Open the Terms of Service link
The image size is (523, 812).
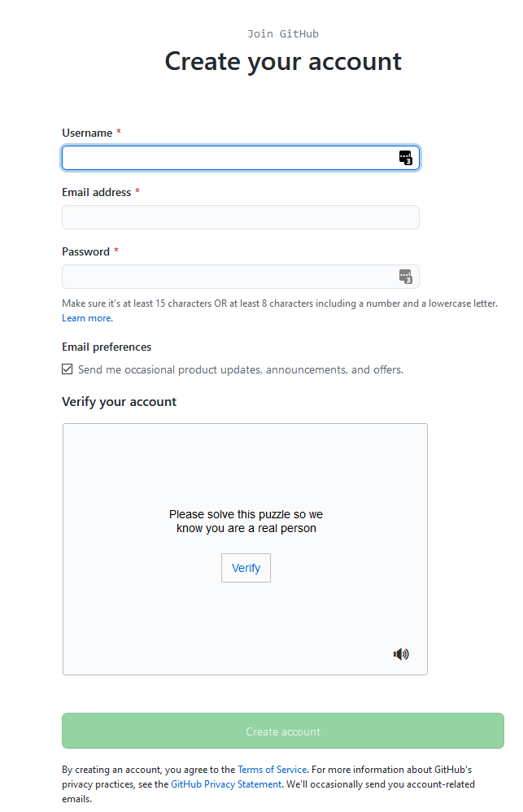[272, 769]
